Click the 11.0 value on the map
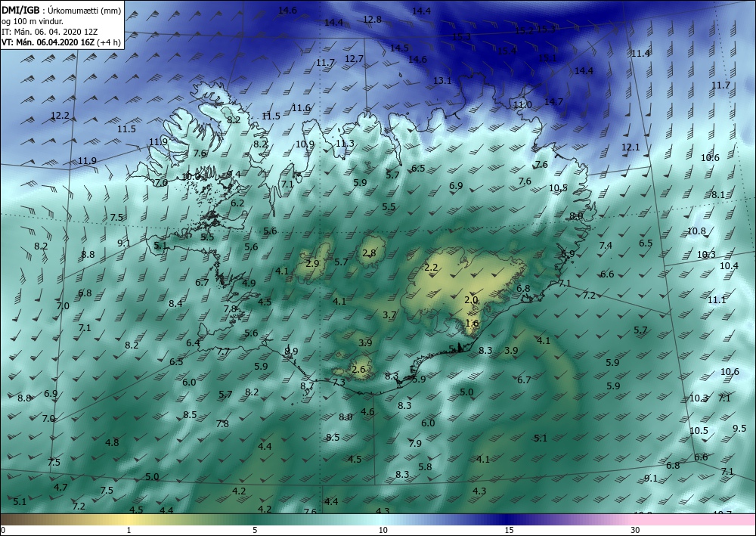This screenshot has height=536, width=756. tap(522, 104)
